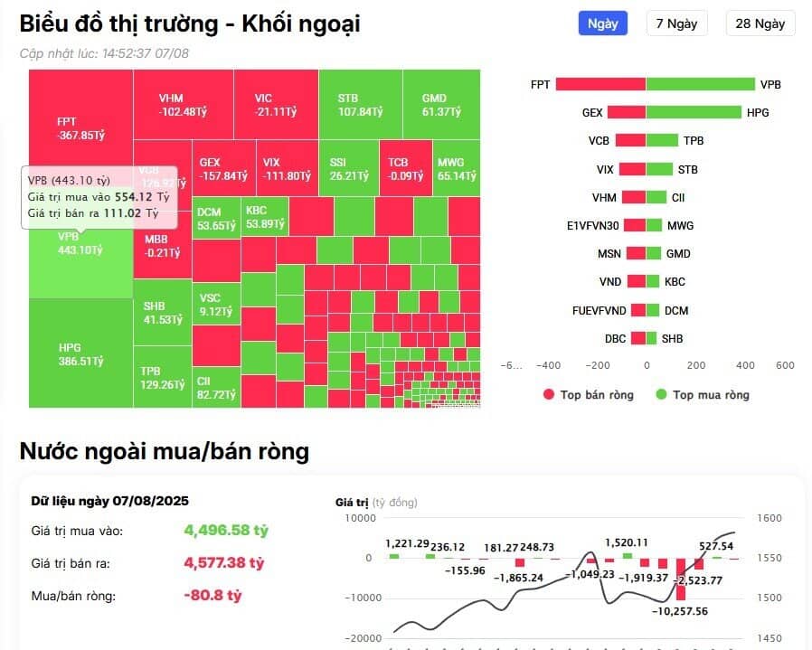
Task: Select the CII 82.72Tỷ treemap cell
Action: (215, 388)
